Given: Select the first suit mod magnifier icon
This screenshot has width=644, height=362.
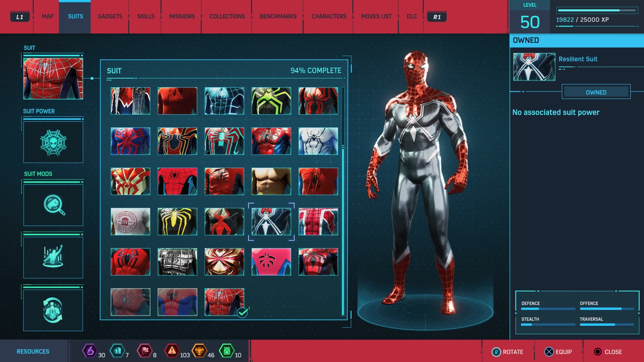Looking at the screenshot, I should pyautogui.click(x=53, y=205).
